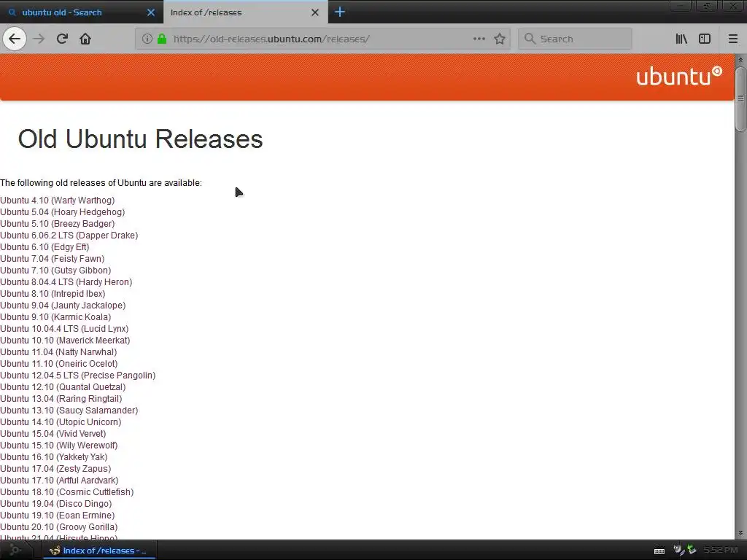The width and height of the screenshot is (747, 560).
Task: Click the scrollbar down arrow
Action: (x=740, y=533)
